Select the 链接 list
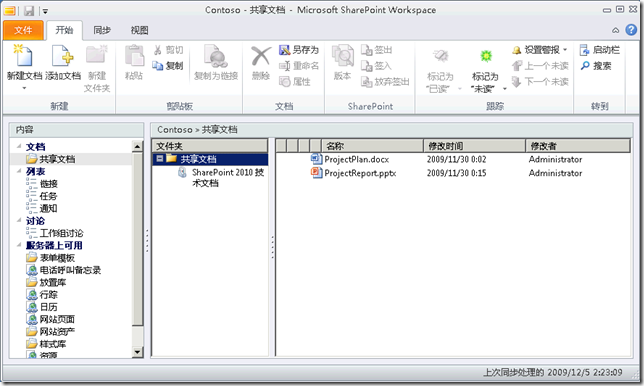The image size is (644, 386). [x=48, y=184]
